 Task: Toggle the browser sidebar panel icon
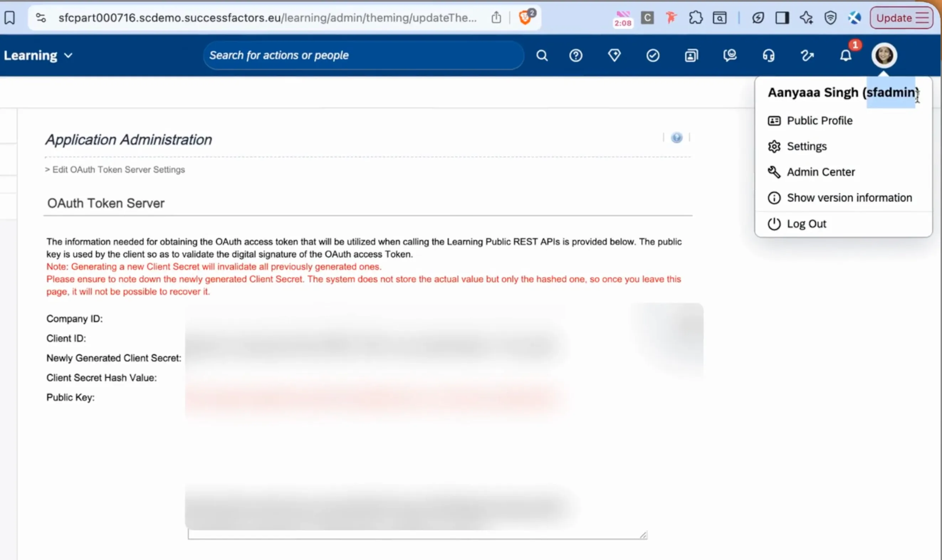(x=782, y=18)
